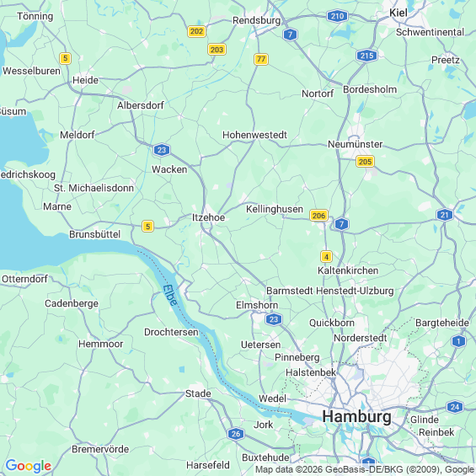
Task: Open the Google logo link
Action: [x=29, y=466]
